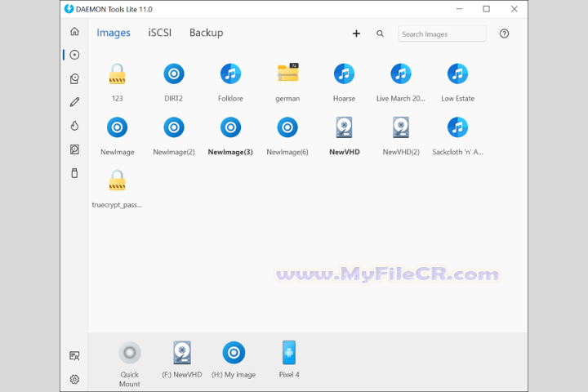
Task: Select the NewVHD hard disk icon
Action: [x=345, y=127]
